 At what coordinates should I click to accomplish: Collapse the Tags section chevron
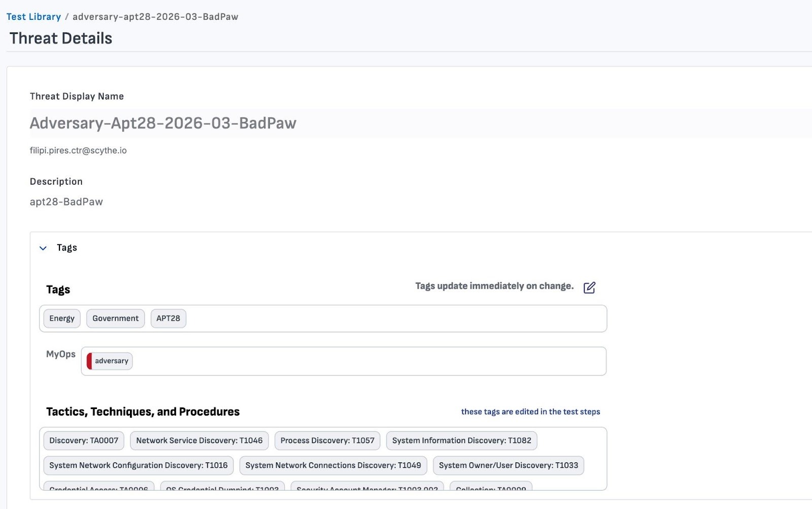click(x=43, y=248)
